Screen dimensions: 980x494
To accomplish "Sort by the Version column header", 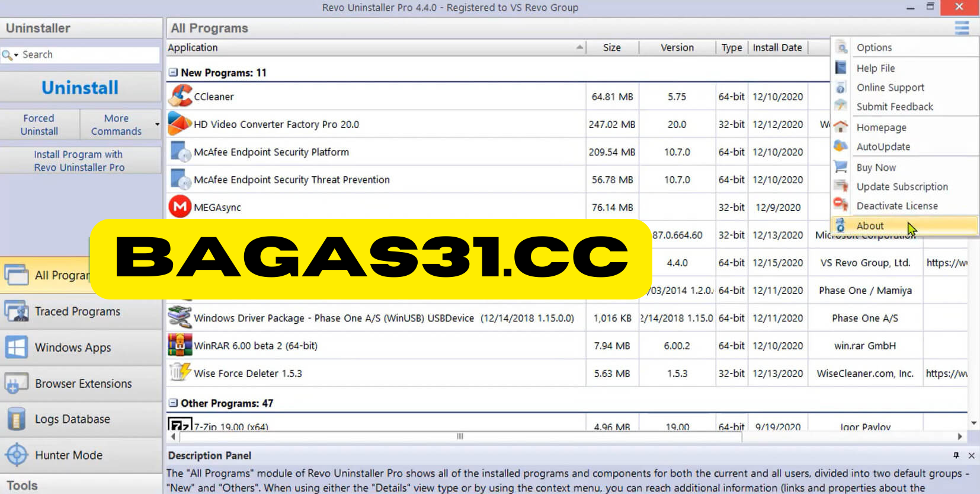I will pyautogui.click(x=677, y=47).
